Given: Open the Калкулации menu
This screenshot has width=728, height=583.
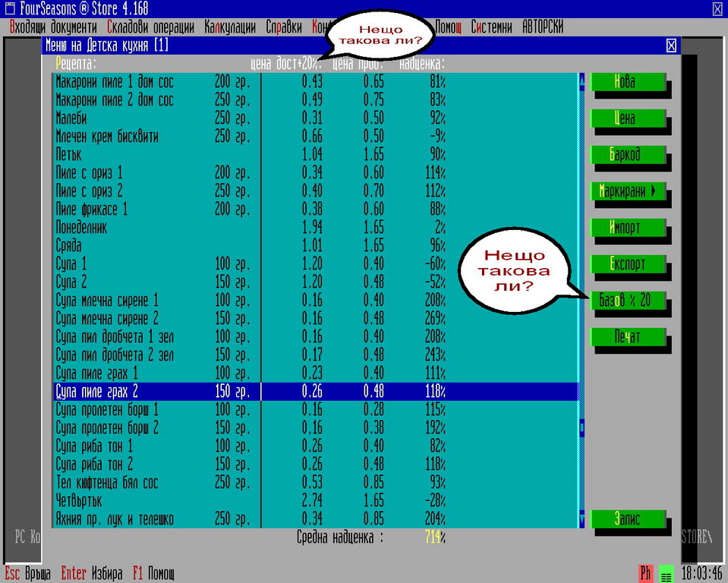Looking at the screenshot, I should coord(229,27).
